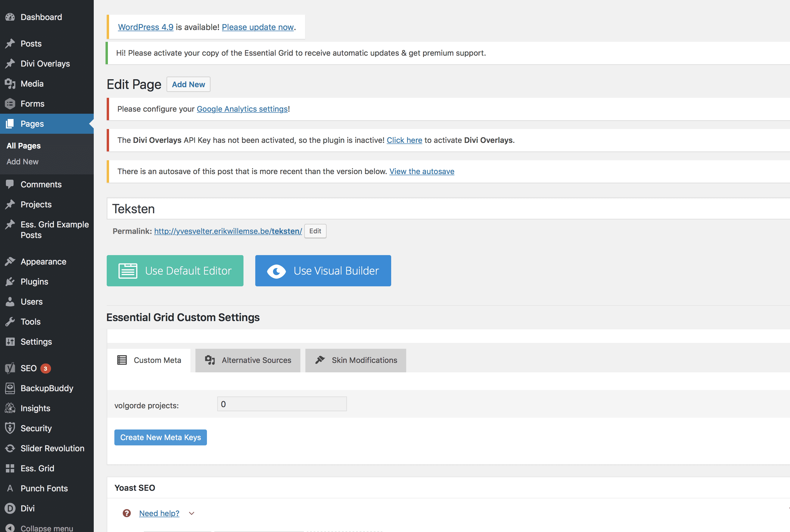Click the Pages document icon
The width and height of the screenshot is (790, 532).
point(10,123)
